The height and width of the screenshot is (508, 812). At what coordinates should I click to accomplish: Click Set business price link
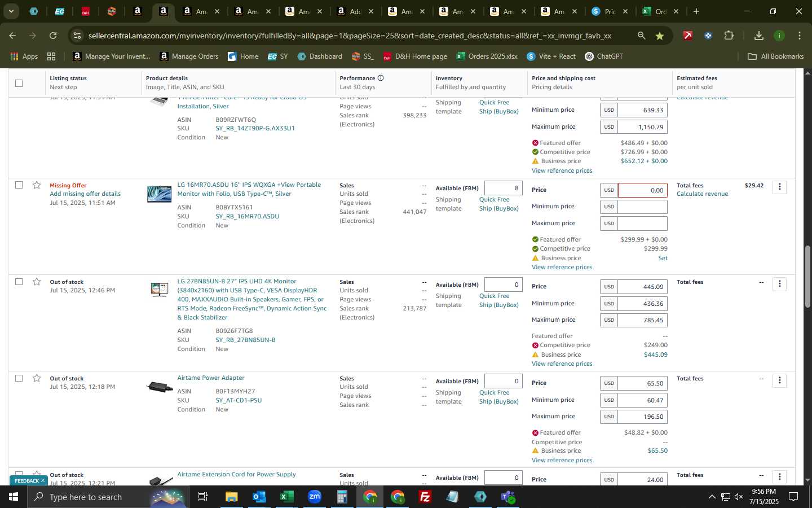point(663,258)
